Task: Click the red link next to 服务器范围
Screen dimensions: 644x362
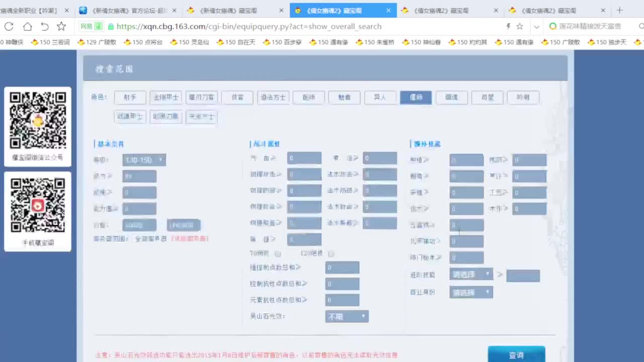Action: [x=189, y=238]
